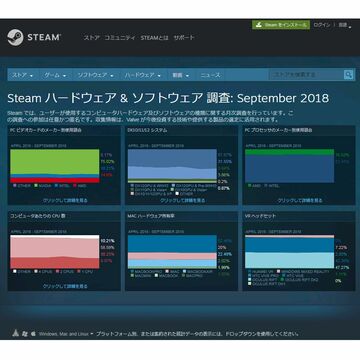Screen dimensions: 360x360
Task: Click the VRヘッドセット panel title
Action: (261, 216)
